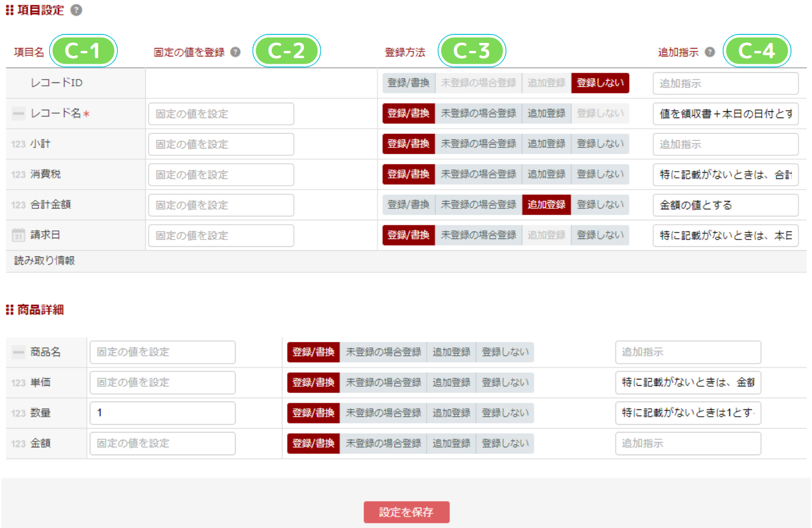This screenshot has height=528, width=812.
Task: Click the 追加指示 field for 金額 row
Action: click(x=688, y=444)
